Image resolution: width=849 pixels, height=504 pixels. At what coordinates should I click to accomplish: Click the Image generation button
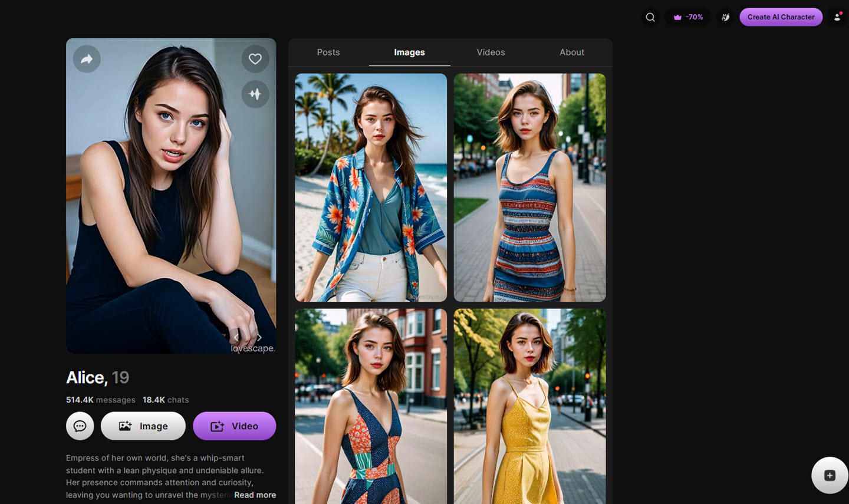pos(143,426)
